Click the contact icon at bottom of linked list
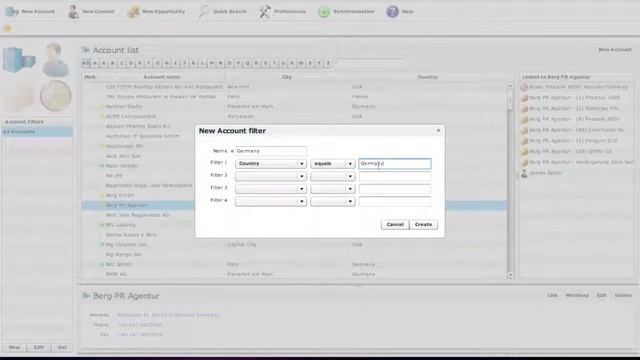 (524, 173)
